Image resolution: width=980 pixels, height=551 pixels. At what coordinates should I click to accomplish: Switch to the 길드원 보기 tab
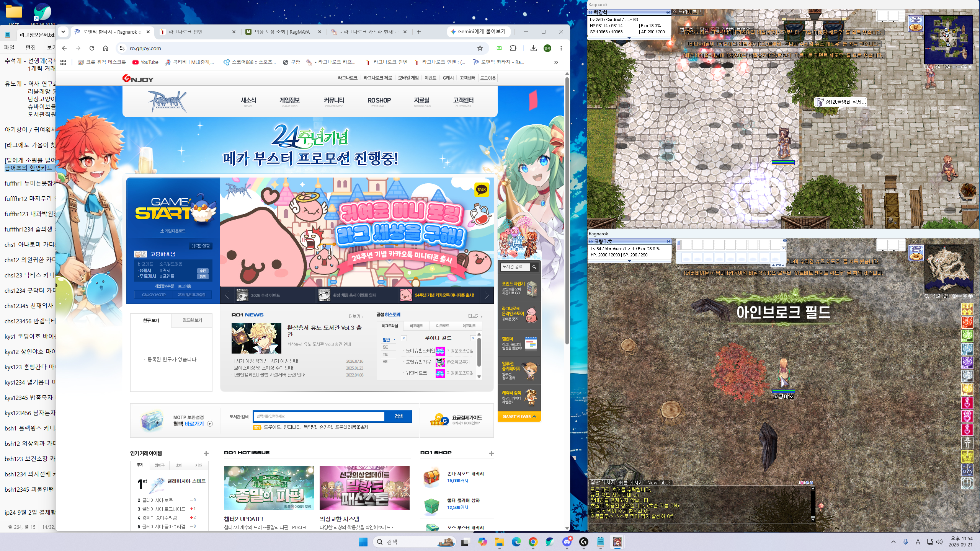[192, 320]
